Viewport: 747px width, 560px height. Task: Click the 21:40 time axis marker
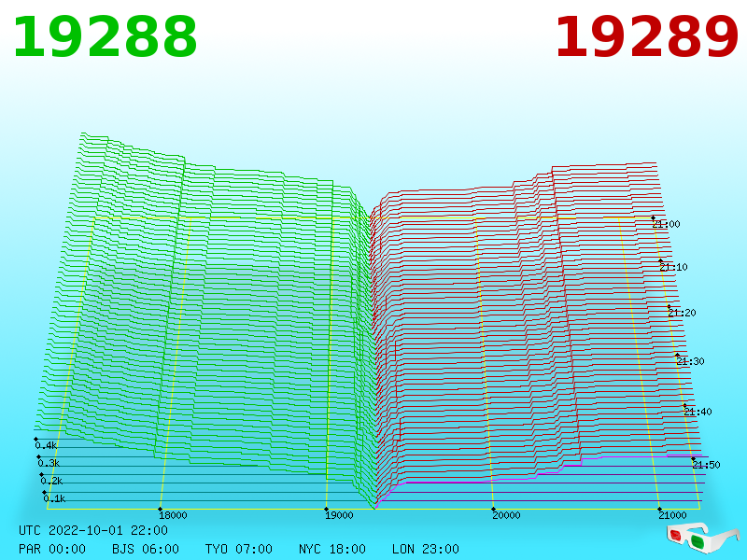698,412
